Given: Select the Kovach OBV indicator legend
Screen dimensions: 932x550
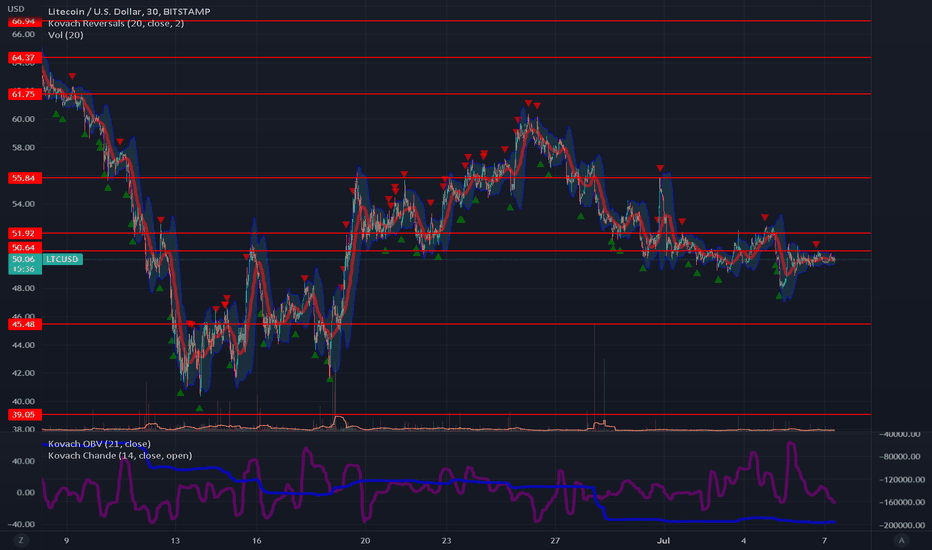Looking at the screenshot, I should [x=99, y=444].
